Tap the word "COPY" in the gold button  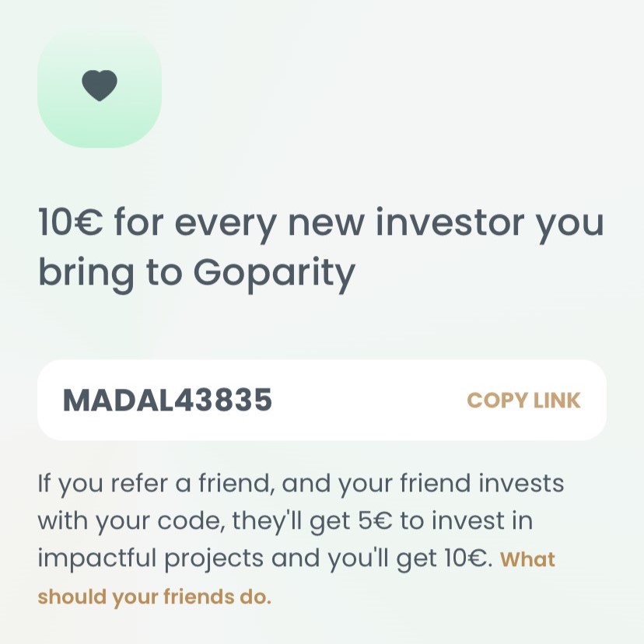(496, 401)
